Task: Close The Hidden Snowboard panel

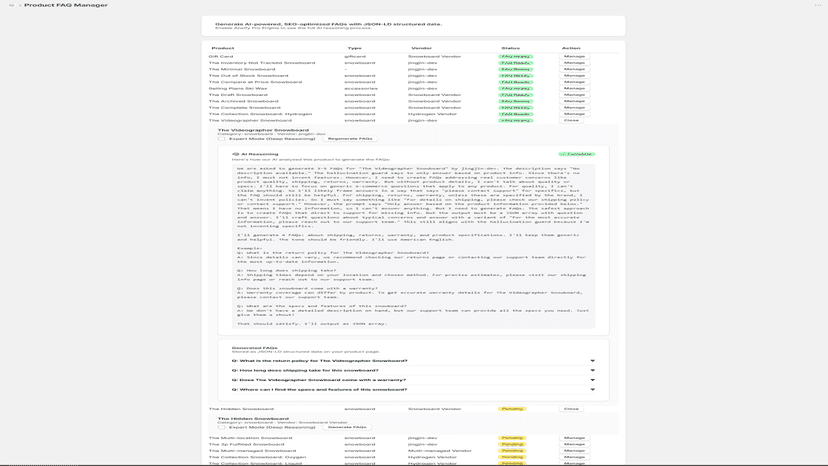Action: (x=571, y=409)
